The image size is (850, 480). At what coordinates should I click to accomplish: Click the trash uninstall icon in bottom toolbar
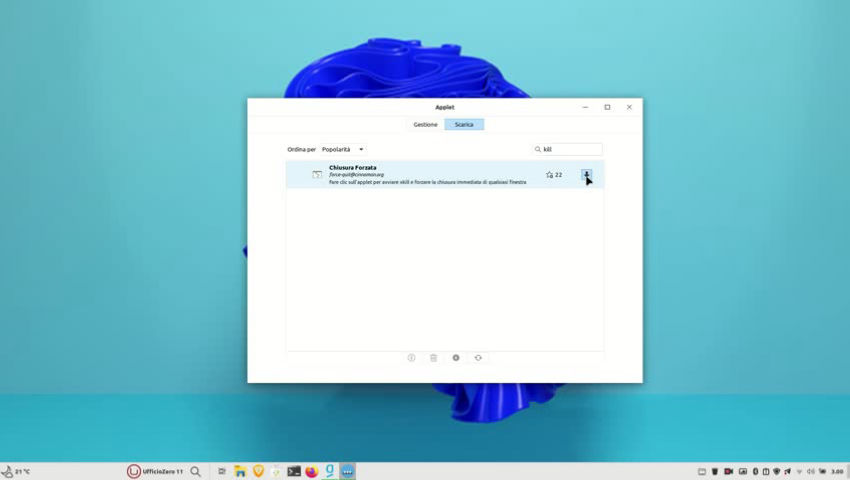pos(433,358)
